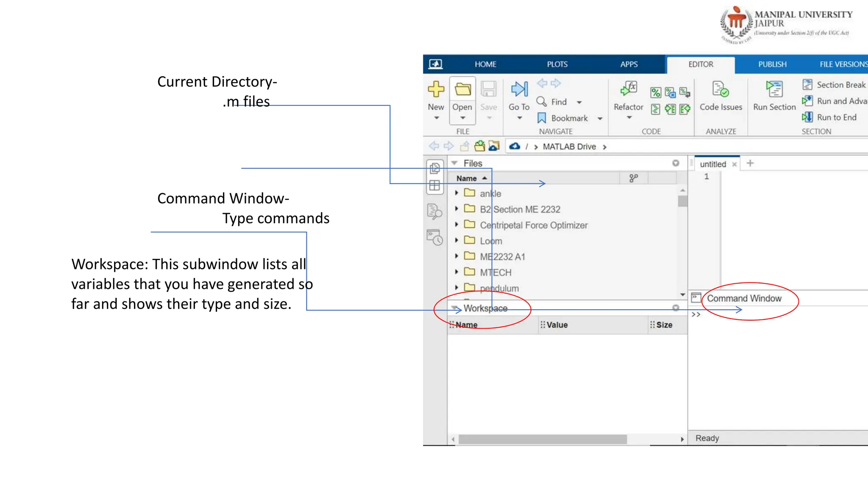Collapse the Files panel triangle
868x488 pixels.
(x=454, y=163)
